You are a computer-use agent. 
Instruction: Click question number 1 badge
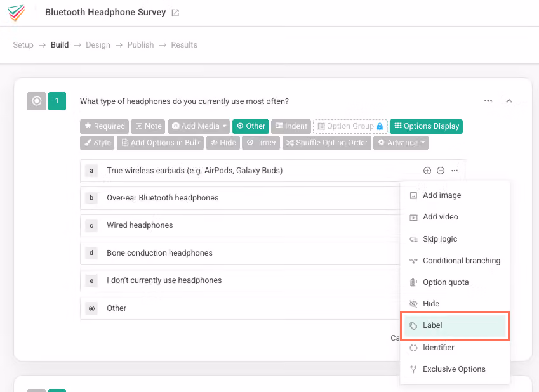[x=57, y=101]
